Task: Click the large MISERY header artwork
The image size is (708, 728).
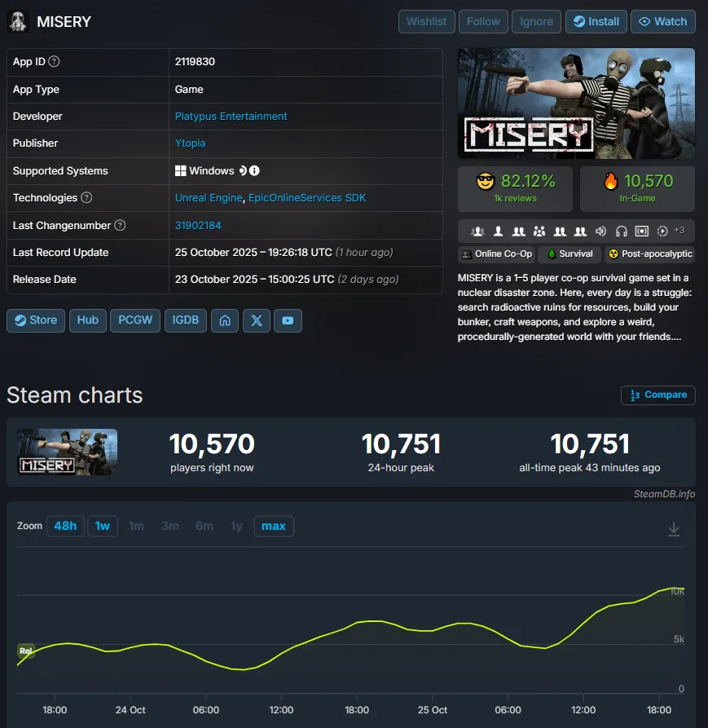Action: coord(576,104)
